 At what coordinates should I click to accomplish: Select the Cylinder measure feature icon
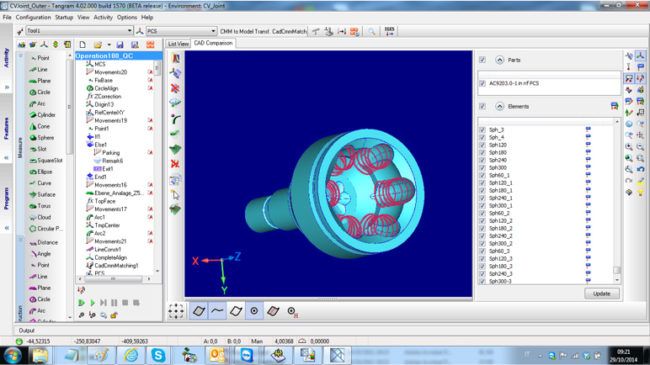[x=33, y=115]
